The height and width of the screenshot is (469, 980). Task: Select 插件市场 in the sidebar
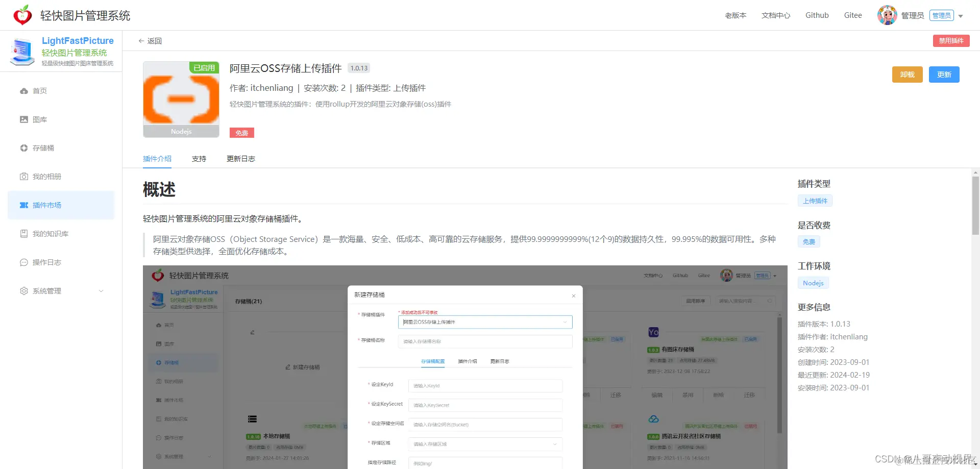[x=61, y=205]
